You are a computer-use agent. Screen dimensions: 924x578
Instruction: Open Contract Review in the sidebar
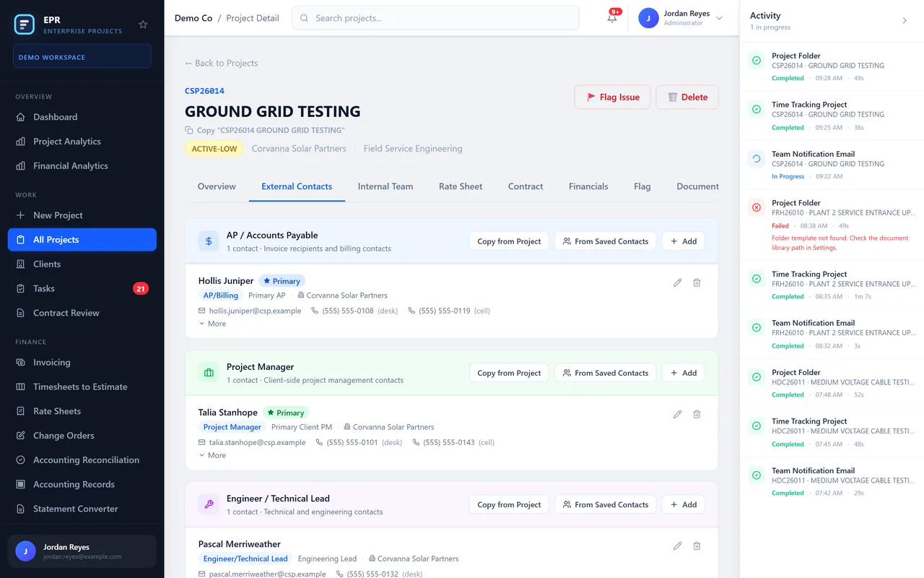(82, 313)
